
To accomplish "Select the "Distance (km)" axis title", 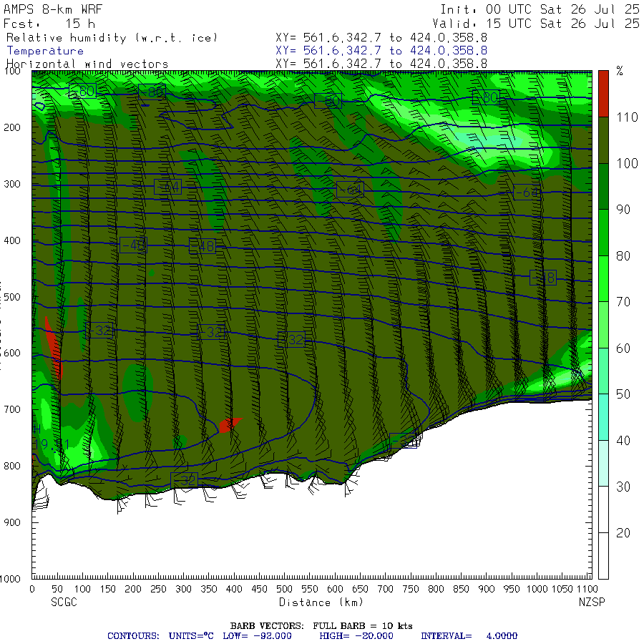I will tap(321, 602).
